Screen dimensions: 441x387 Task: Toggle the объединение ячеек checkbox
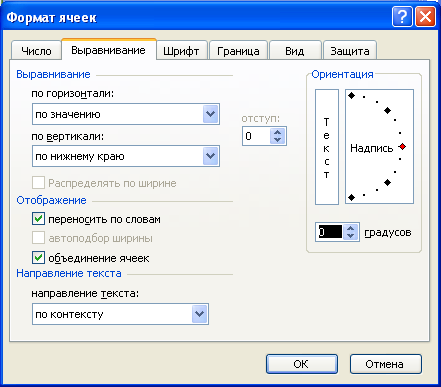(x=38, y=258)
